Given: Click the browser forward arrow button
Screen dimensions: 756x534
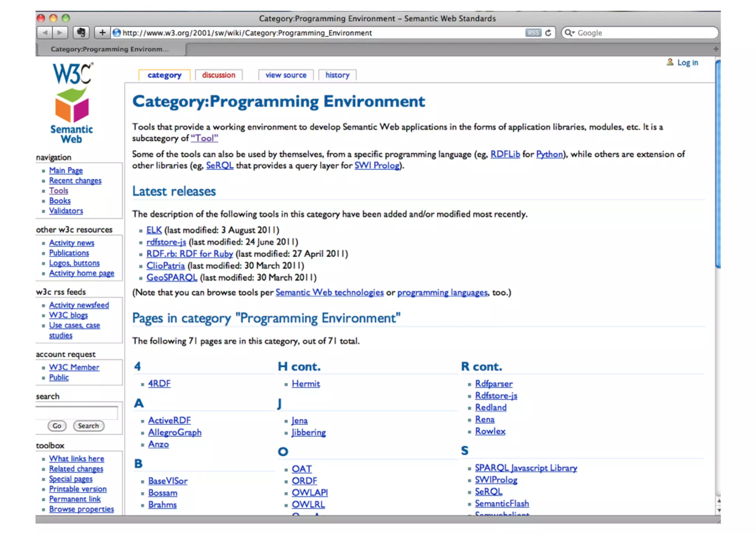Looking at the screenshot, I should tap(60, 33).
